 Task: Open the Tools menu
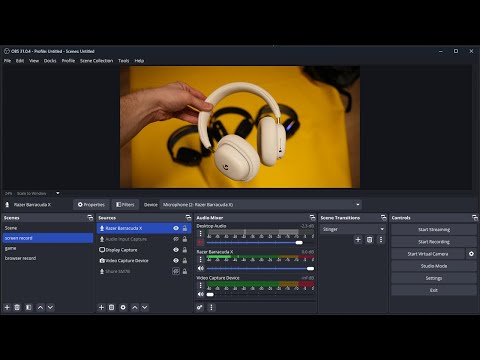point(124,61)
